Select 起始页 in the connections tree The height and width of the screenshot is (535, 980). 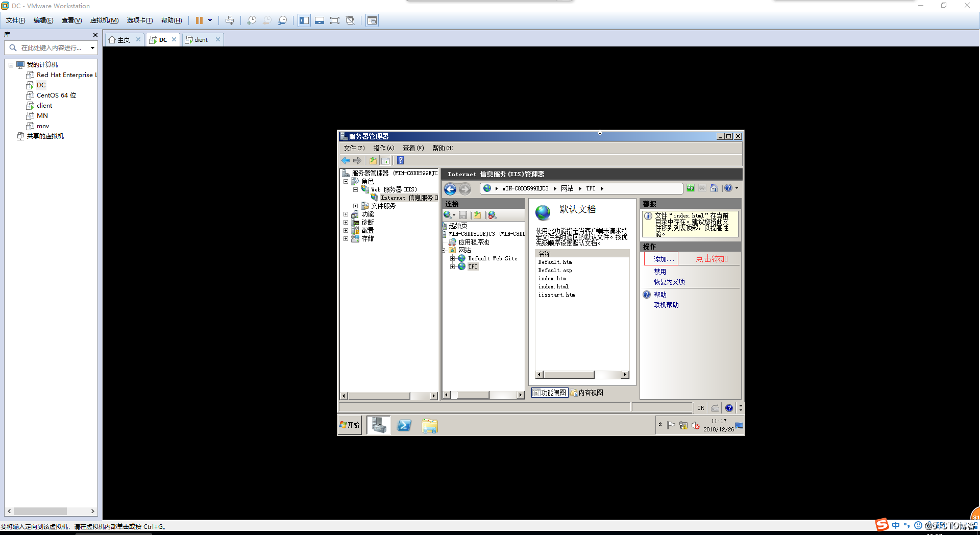pos(458,226)
